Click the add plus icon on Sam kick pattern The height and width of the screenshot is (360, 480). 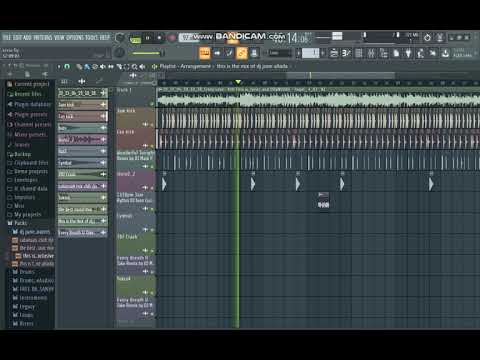[x=103, y=105]
